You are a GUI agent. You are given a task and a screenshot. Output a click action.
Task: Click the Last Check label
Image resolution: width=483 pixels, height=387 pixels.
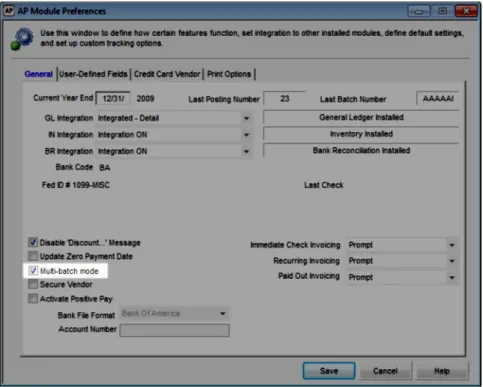324,185
